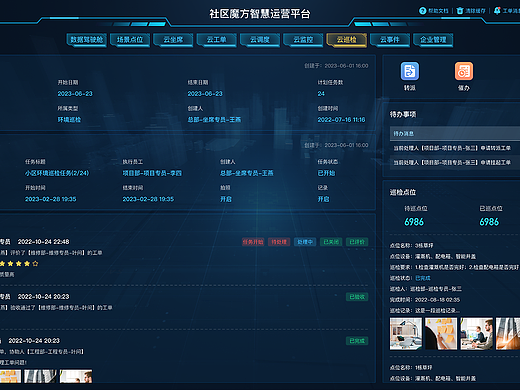The image size is (520, 390).
Task: Click the 环境巡检 type value
Action: [69, 120]
